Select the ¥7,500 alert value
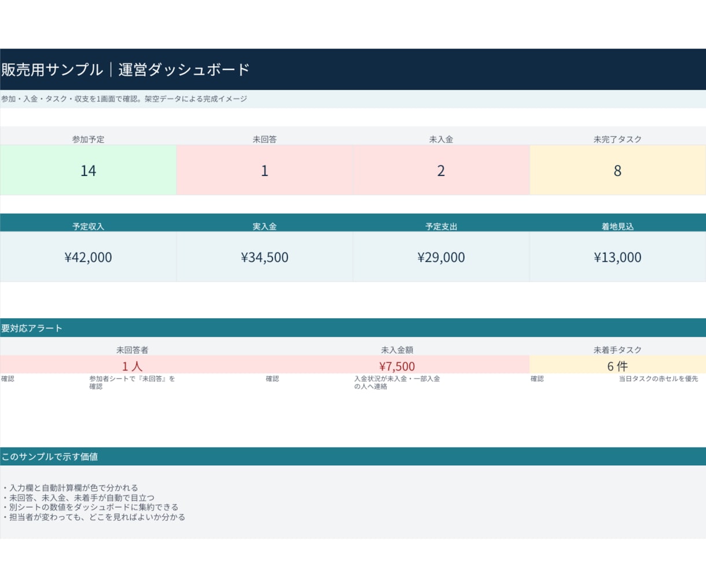 click(397, 366)
